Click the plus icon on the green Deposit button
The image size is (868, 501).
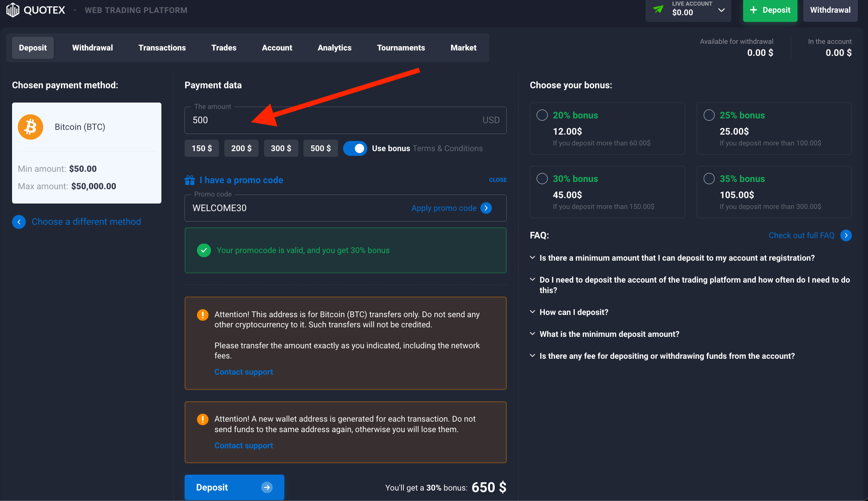click(x=753, y=10)
